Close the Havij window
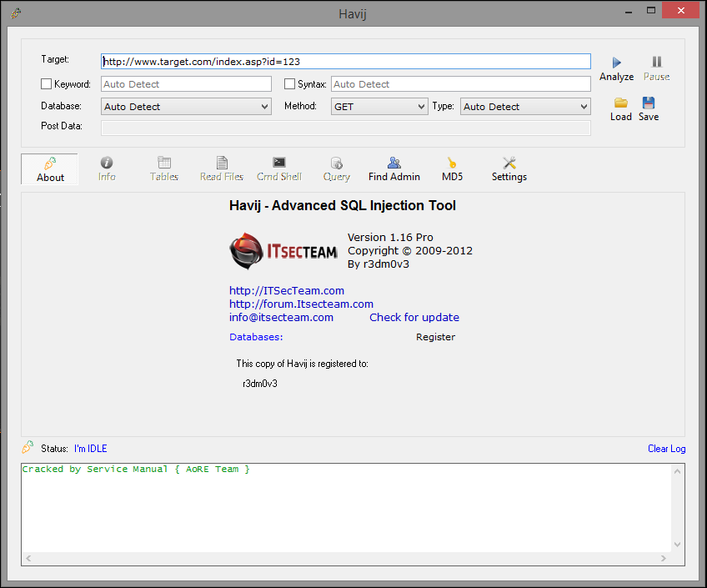The image size is (707, 588). click(x=681, y=10)
